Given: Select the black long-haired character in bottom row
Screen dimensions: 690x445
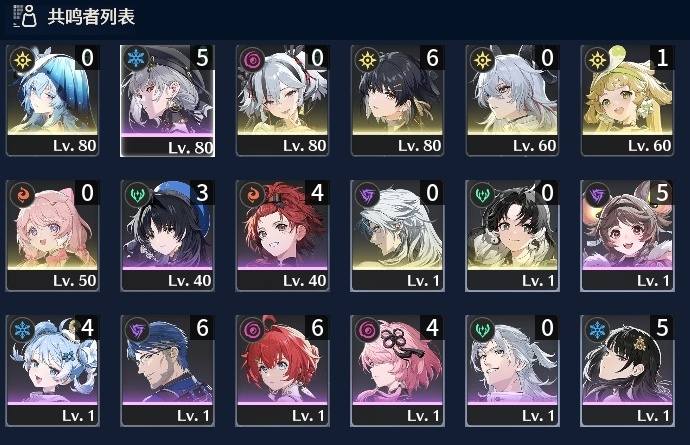Looking at the screenshot, I should coord(628,371).
